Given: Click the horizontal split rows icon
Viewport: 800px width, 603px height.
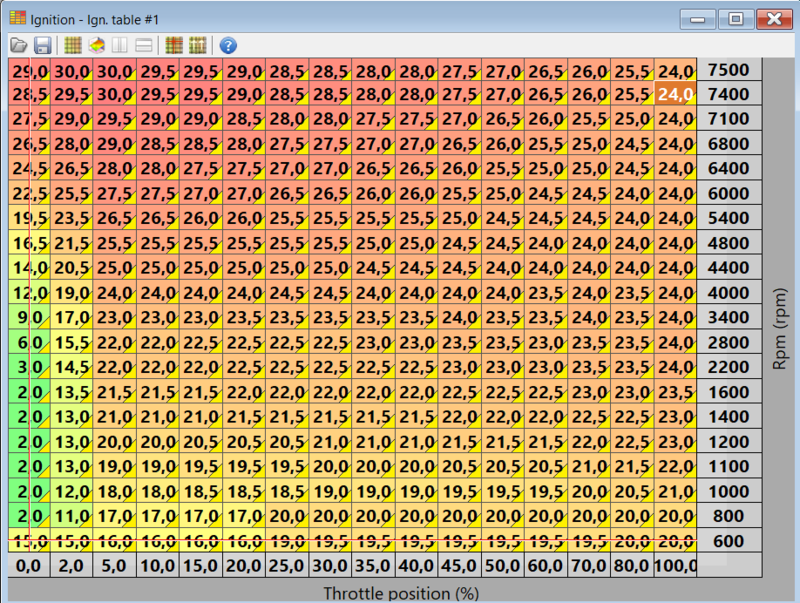Looking at the screenshot, I should [144, 45].
